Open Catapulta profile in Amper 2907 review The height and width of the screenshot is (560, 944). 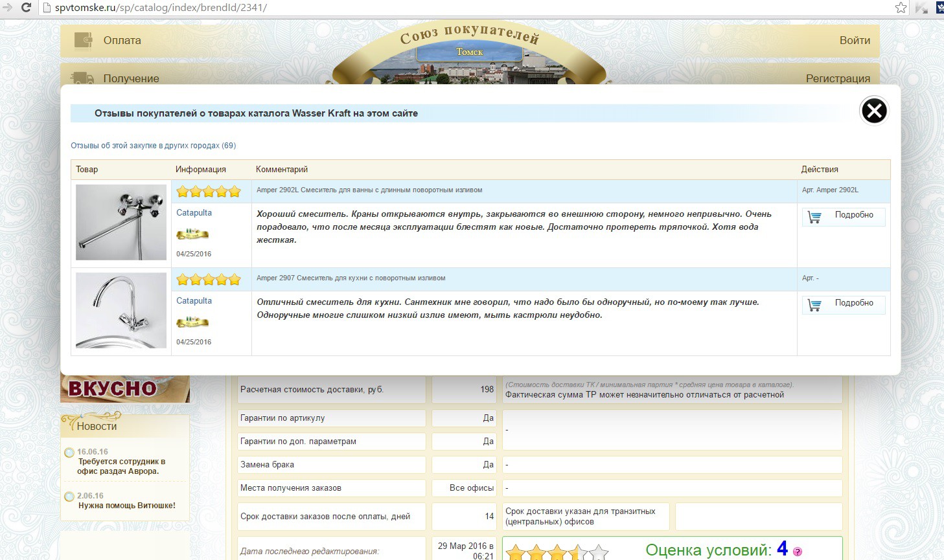pos(194,301)
